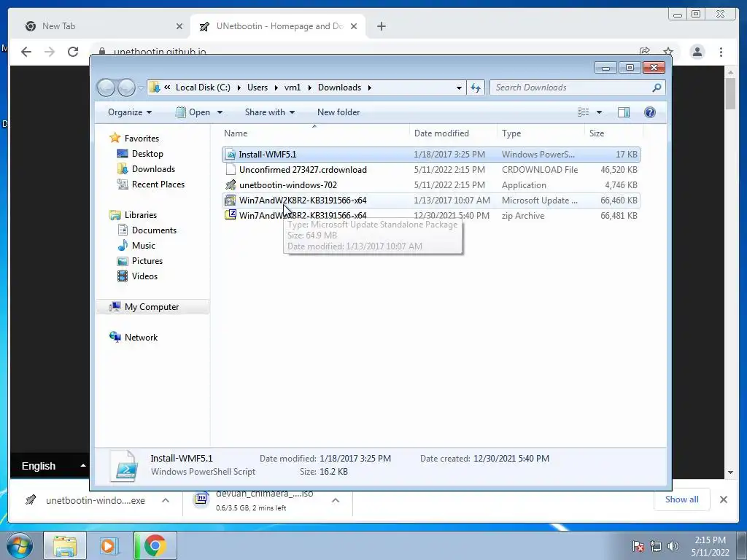Show the preview pane icon
The image size is (747, 560).
click(x=623, y=112)
